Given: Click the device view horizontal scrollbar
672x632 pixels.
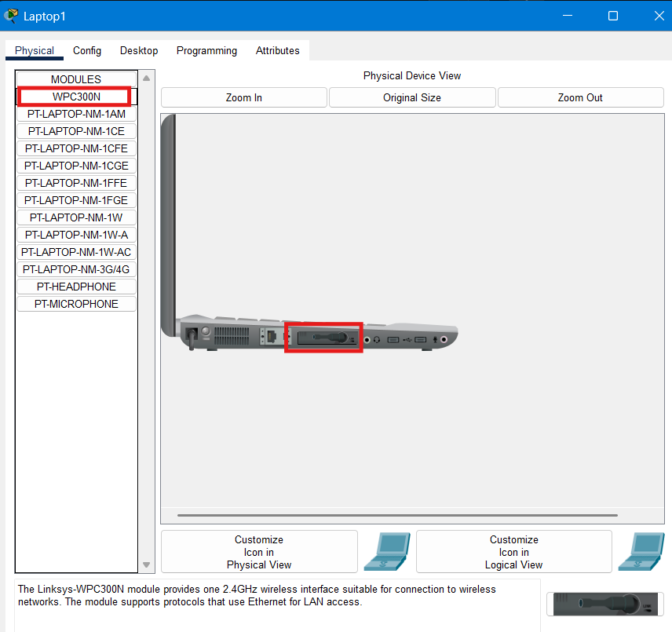Looking at the screenshot, I should 397,515.
